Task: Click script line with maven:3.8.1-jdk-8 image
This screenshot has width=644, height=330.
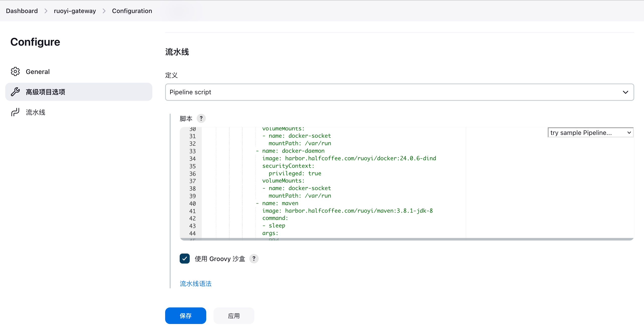Action: 347,211
